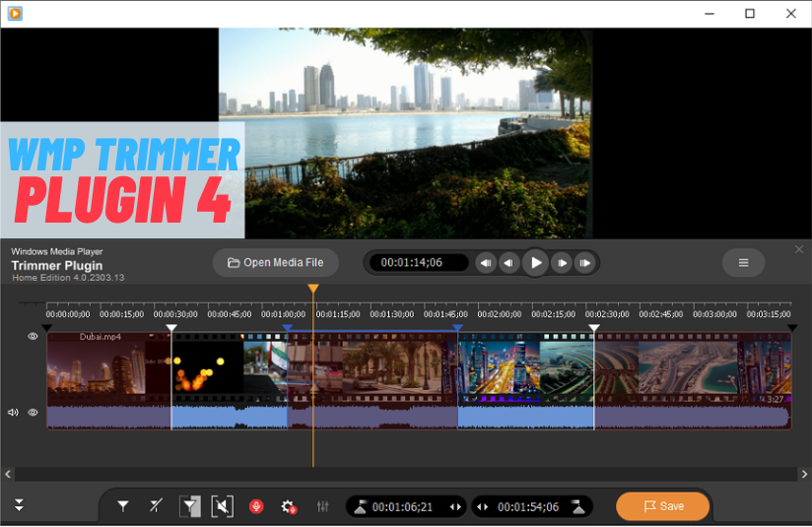812x527 pixels.
Task: Click the start time 00:01:06;21 field
Action: (x=402, y=507)
